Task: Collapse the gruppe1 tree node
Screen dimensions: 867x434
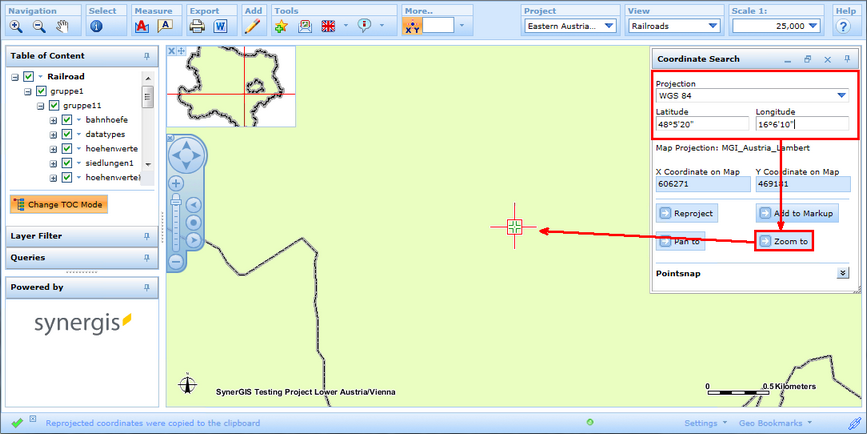Action: [28, 92]
